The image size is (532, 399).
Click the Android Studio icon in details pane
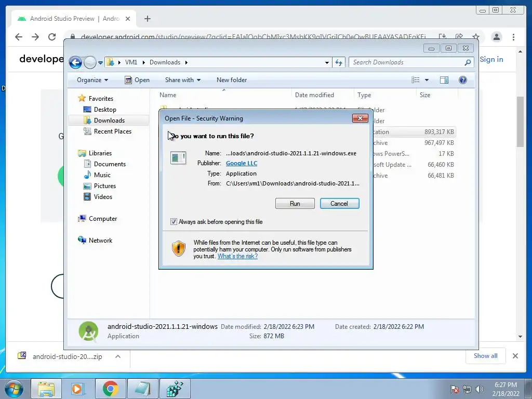pos(88,331)
